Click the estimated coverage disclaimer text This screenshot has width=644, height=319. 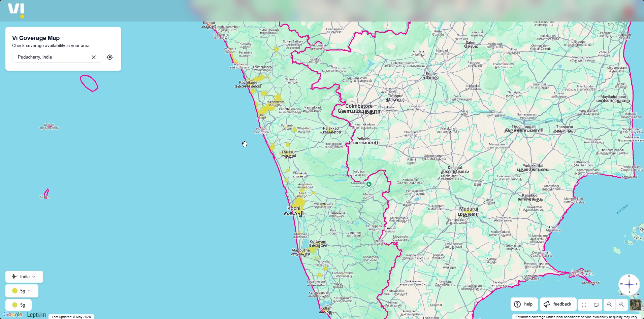(577, 317)
